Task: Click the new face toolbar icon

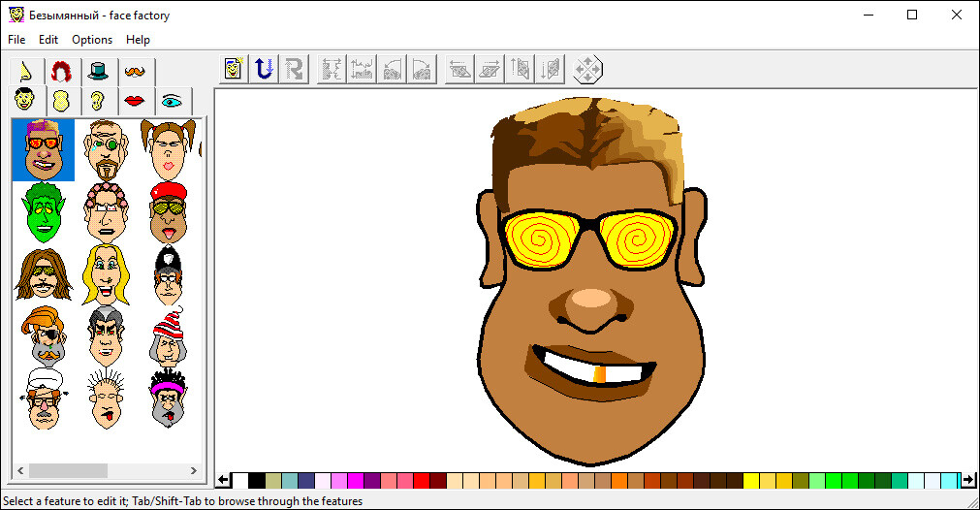Action: (x=234, y=69)
